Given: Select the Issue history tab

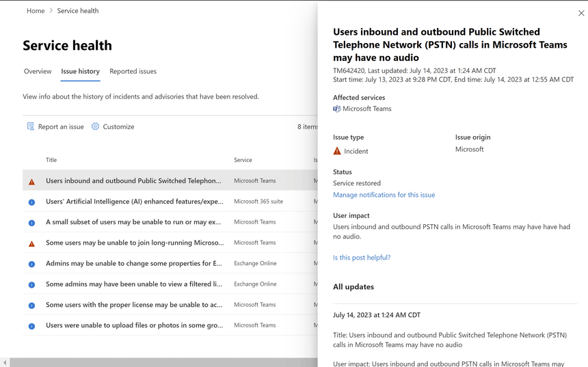Looking at the screenshot, I should point(80,71).
